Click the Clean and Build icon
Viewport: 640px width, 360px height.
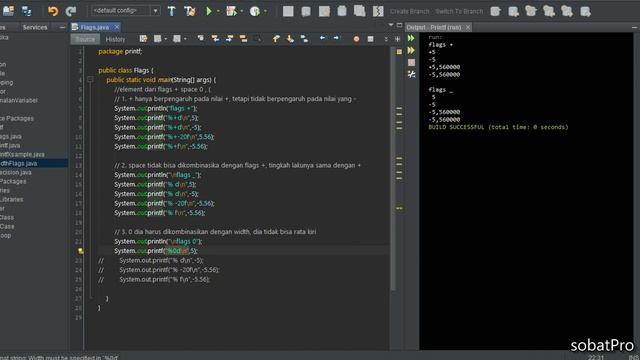tap(190, 11)
